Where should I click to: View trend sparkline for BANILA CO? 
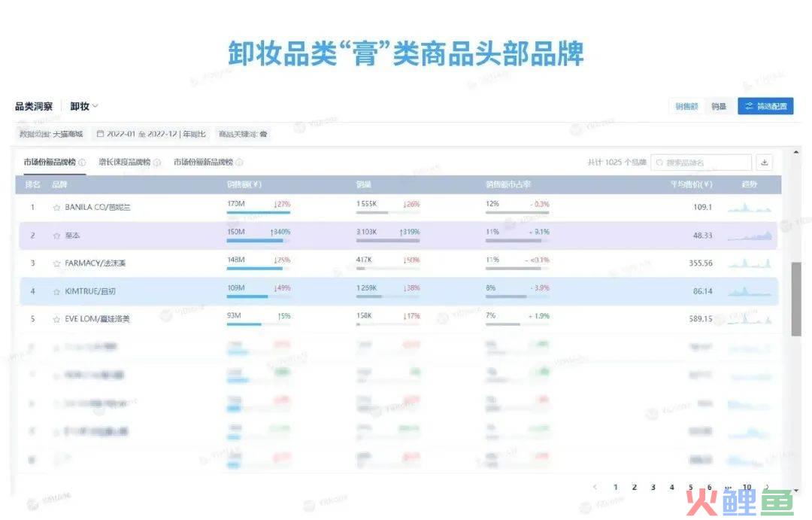coord(750,208)
